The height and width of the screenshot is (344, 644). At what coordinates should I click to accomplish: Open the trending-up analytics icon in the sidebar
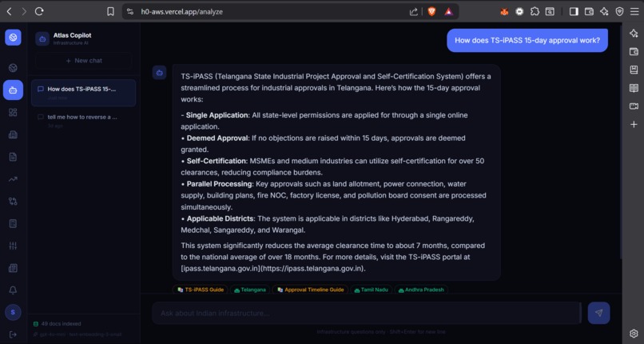[x=13, y=179]
